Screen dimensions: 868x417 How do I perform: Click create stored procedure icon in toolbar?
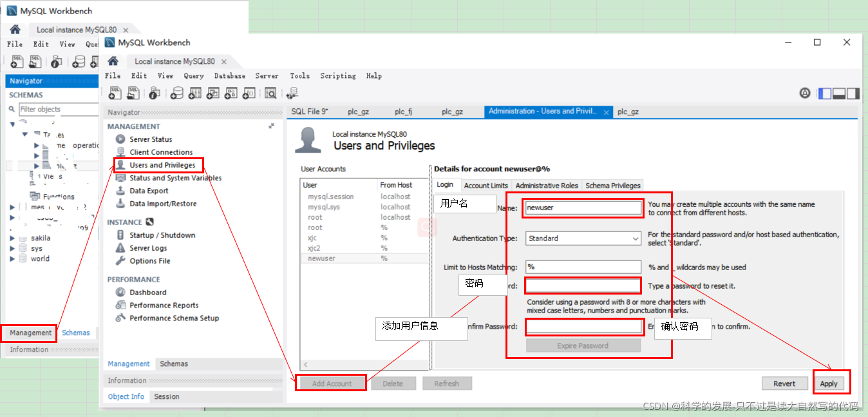[x=231, y=93]
